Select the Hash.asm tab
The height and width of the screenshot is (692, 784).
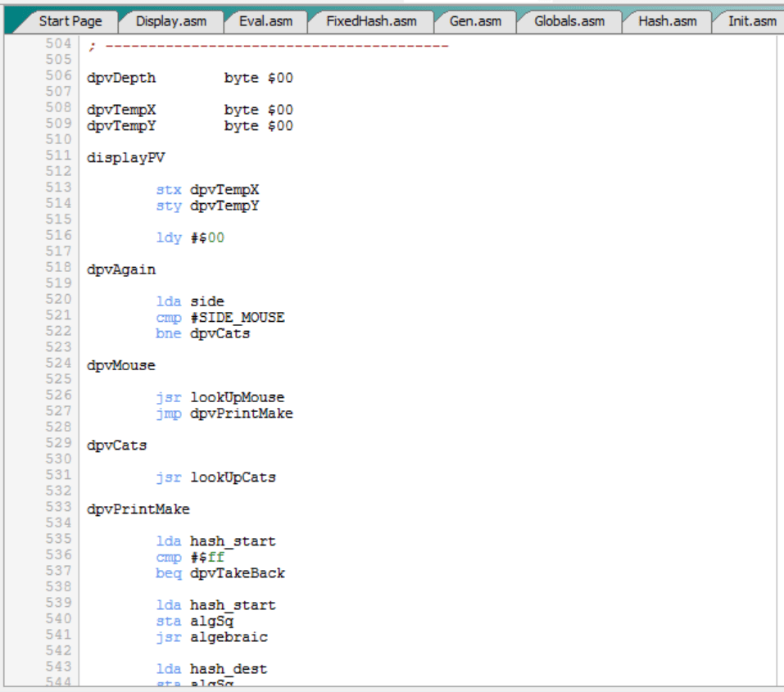click(x=667, y=21)
